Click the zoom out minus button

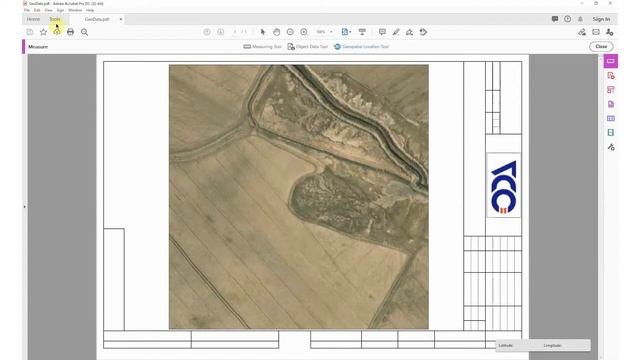(x=290, y=32)
